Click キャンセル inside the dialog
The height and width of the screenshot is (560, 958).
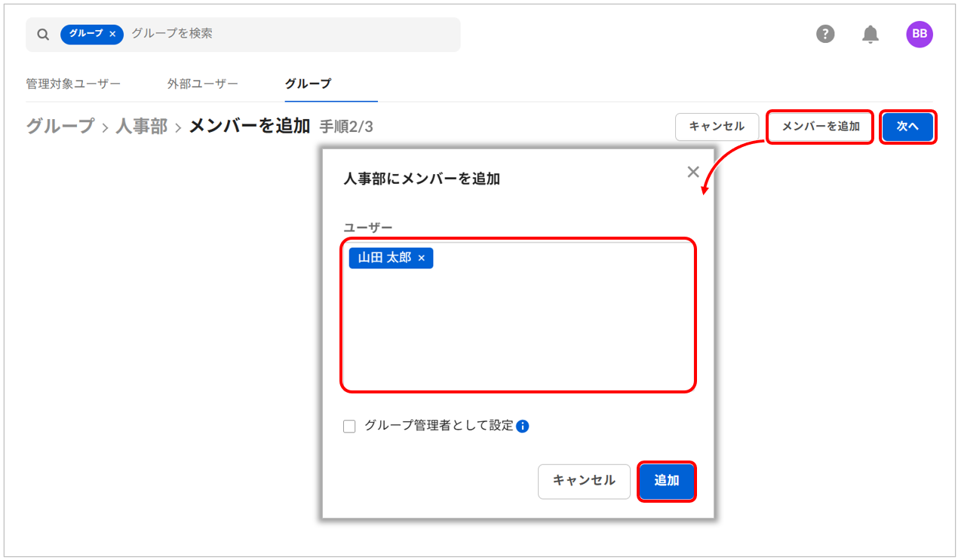(584, 481)
